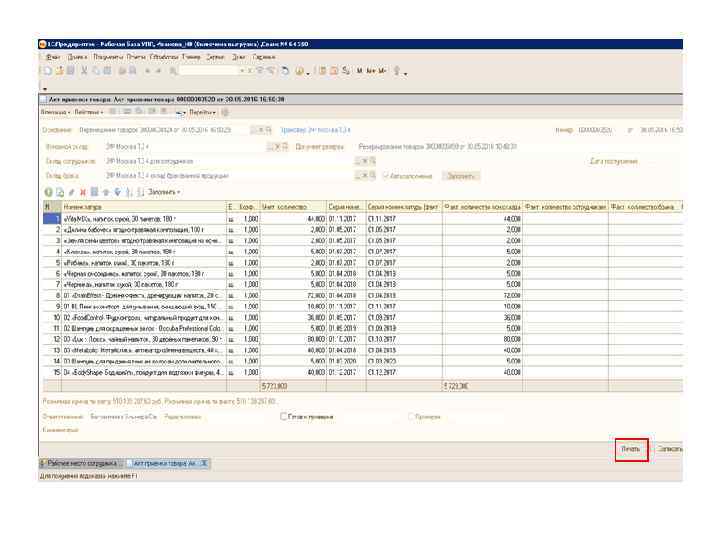Click the Склад брака input field
The width and height of the screenshot is (720, 540).
[x=230, y=176]
